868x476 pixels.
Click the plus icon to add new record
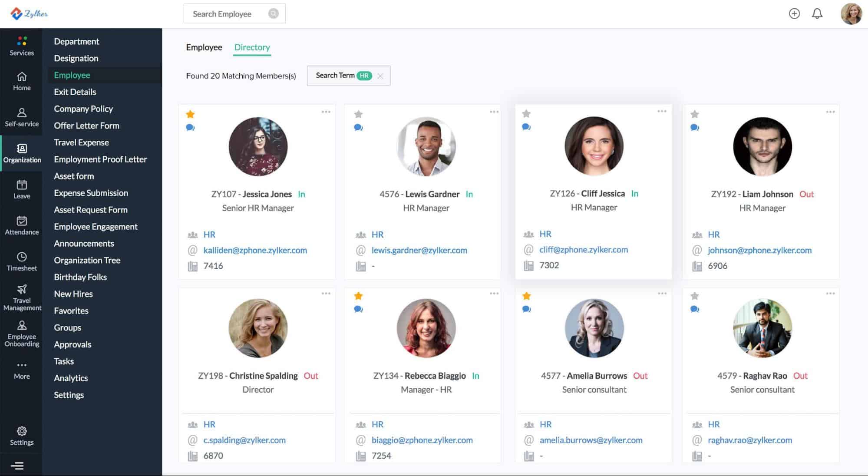point(795,13)
